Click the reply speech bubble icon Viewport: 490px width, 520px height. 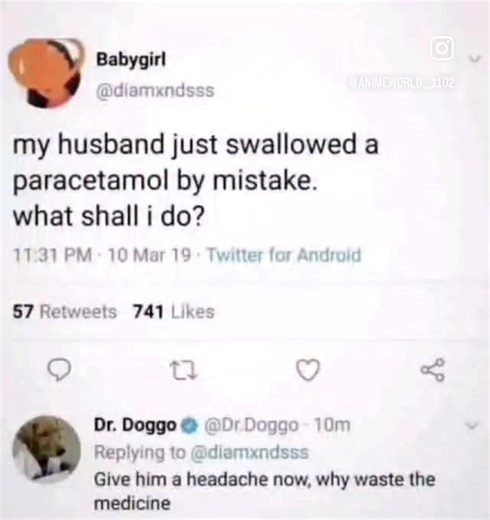coord(59,370)
